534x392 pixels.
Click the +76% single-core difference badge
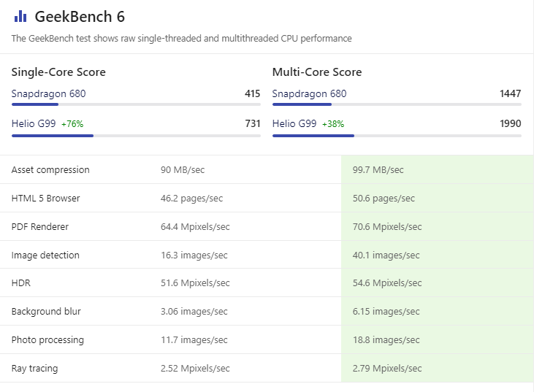[x=72, y=124]
